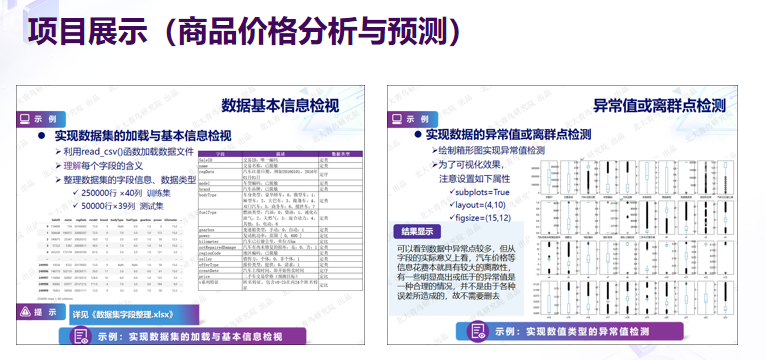
Task: Click the gearbox row in the field table
Action: pos(280,229)
